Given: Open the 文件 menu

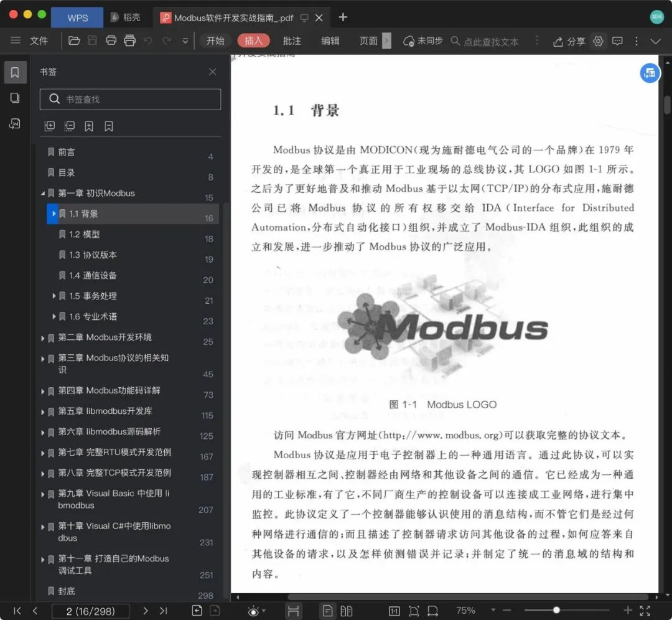Looking at the screenshot, I should [x=39, y=40].
